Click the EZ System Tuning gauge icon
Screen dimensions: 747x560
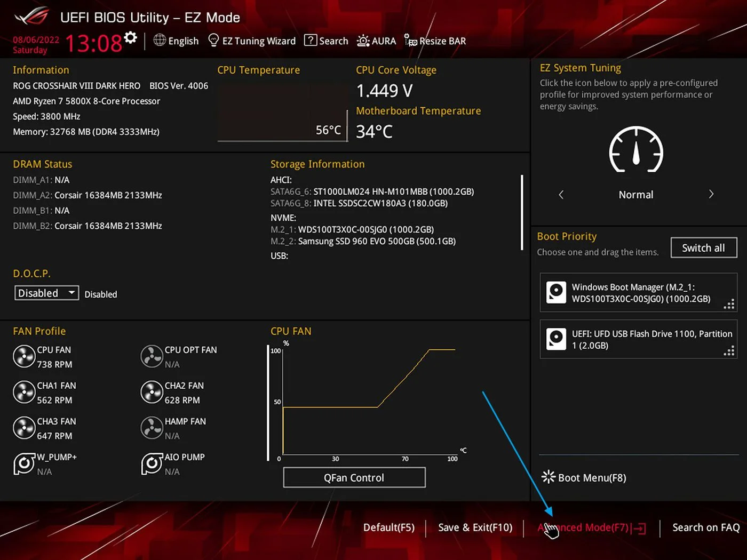coord(636,150)
